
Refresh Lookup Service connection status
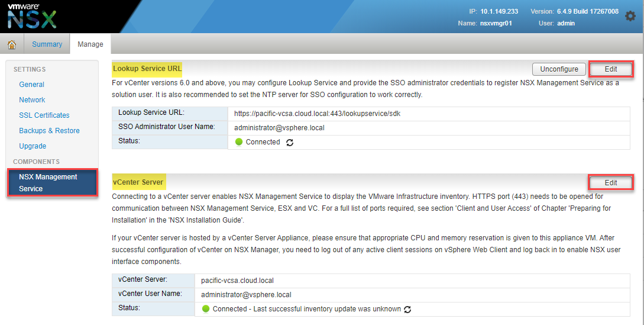point(290,142)
